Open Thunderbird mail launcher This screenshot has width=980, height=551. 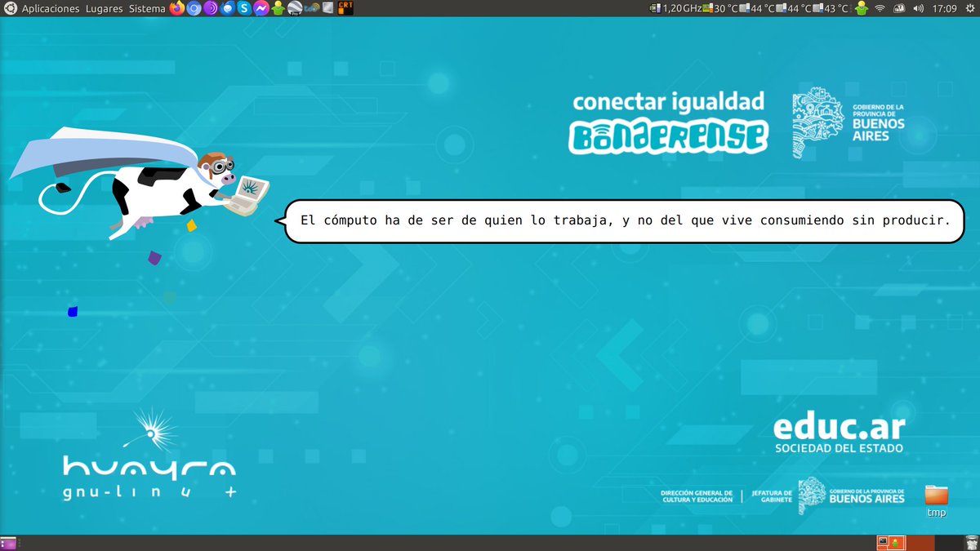tap(227, 9)
